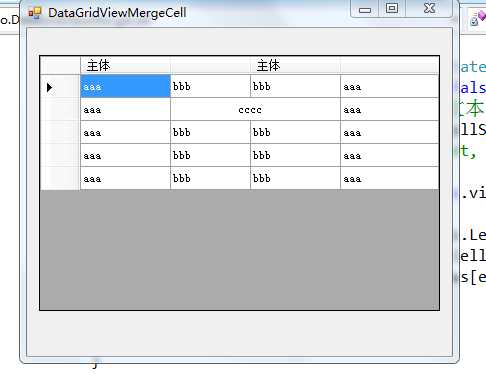
Task: Select fourth-row aaa cell in first column
Action: [125, 155]
